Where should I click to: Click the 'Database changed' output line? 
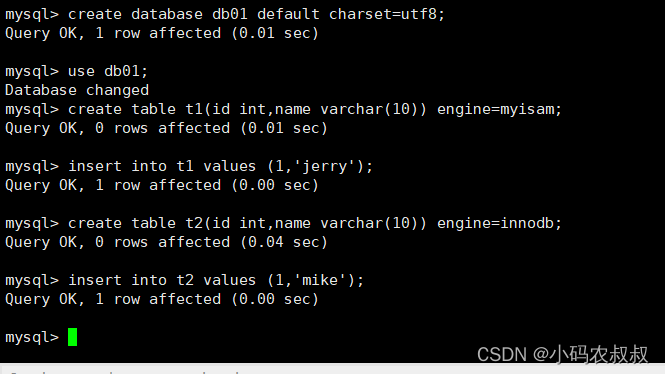coord(77,90)
